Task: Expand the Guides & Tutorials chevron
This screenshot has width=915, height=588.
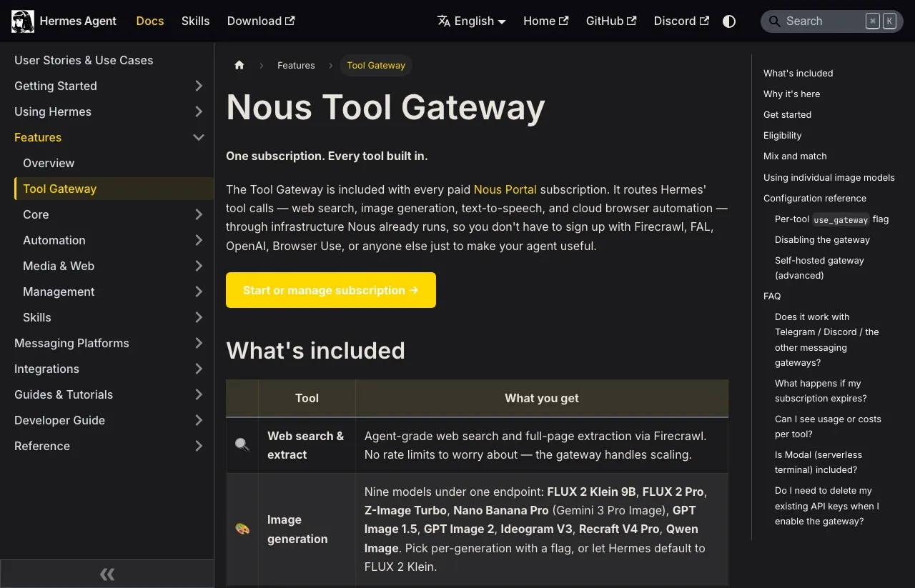Action: tap(199, 394)
